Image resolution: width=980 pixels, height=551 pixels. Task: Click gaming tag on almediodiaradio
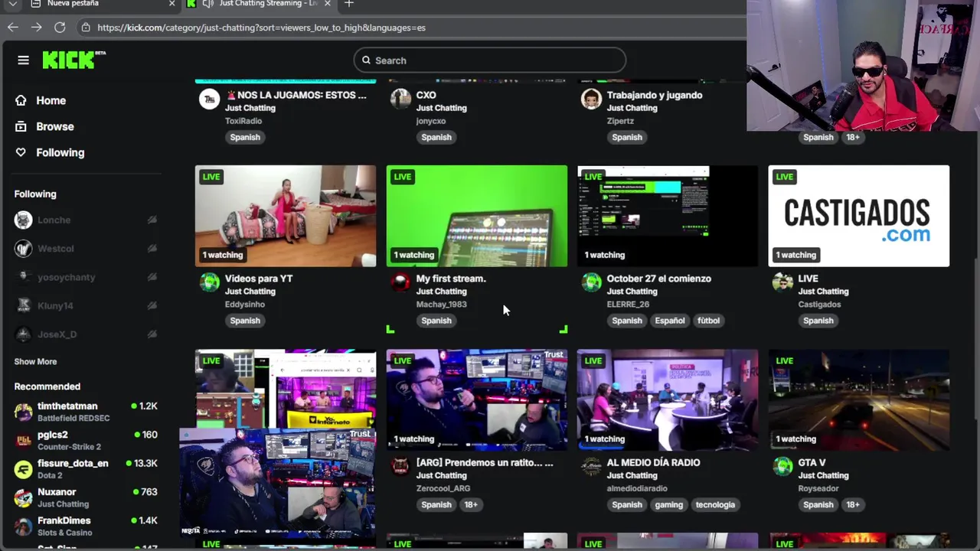coord(668,504)
